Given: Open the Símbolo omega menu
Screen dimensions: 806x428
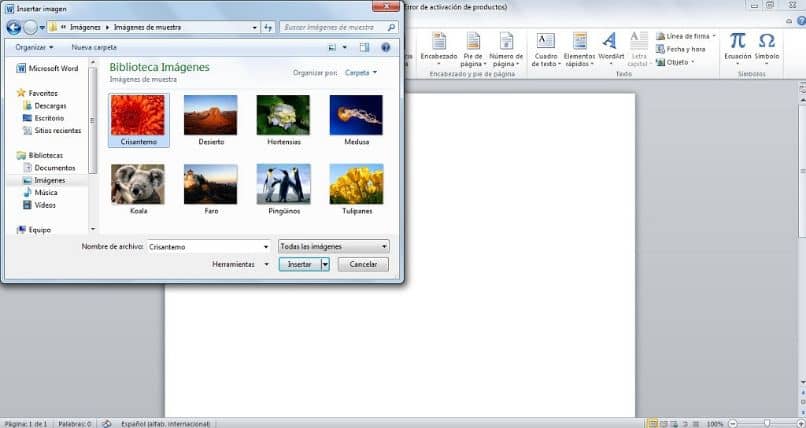Looking at the screenshot, I should (766, 48).
